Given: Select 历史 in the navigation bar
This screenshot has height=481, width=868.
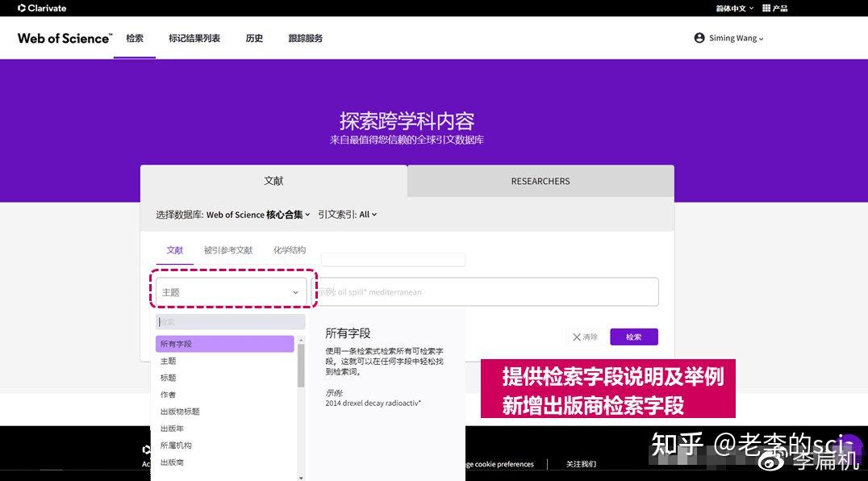Looking at the screenshot, I should point(254,37).
